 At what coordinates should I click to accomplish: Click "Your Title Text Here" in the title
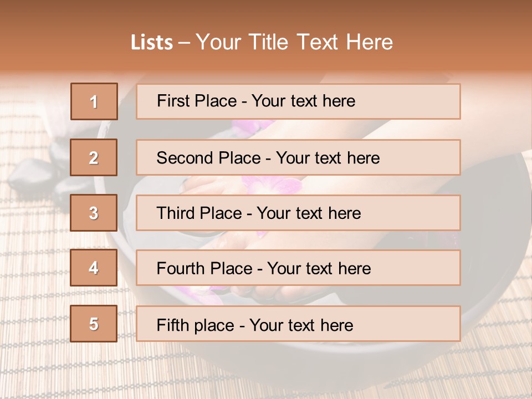(x=294, y=42)
